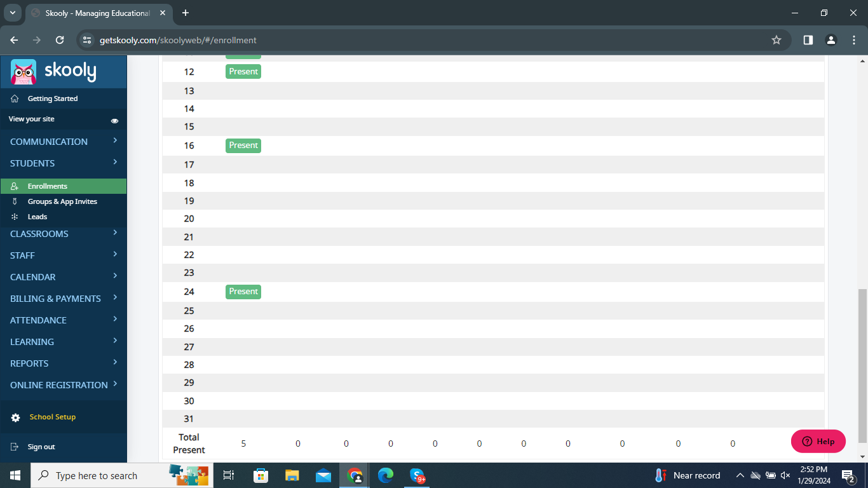Open Skype from taskbar
Screen dimensions: 868x488
click(x=417, y=475)
